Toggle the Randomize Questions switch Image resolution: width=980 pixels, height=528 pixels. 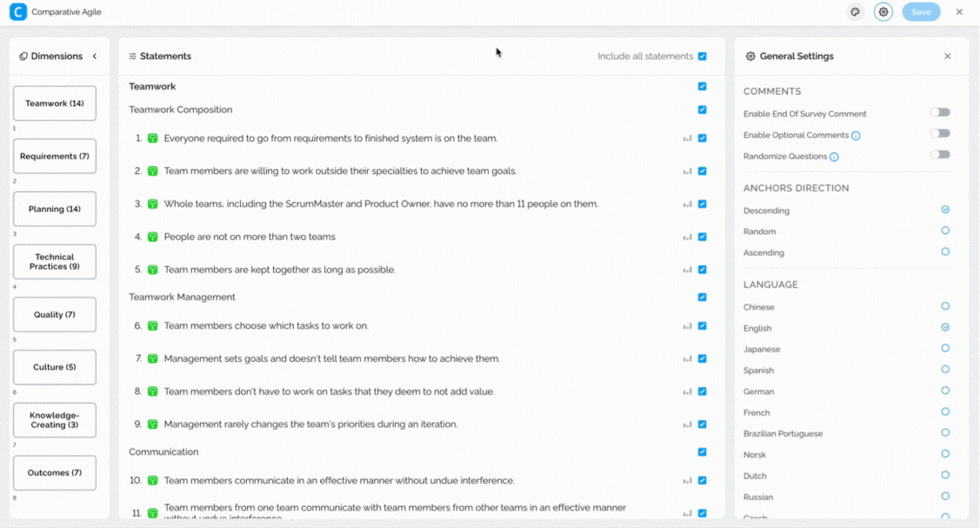(x=940, y=155)
